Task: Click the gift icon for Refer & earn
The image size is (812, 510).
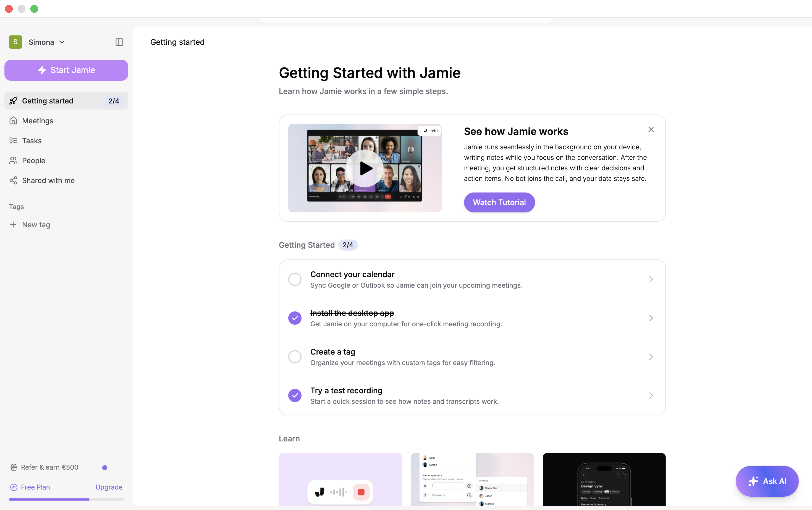Action: point(14,467)
